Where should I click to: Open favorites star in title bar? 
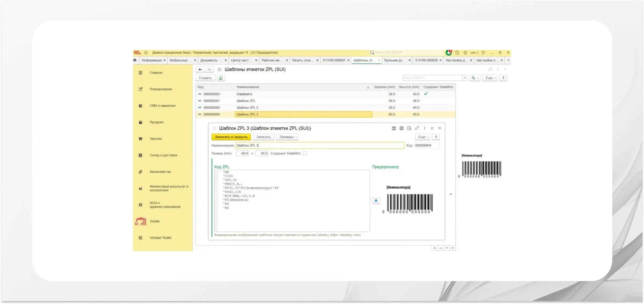(465, 53)
